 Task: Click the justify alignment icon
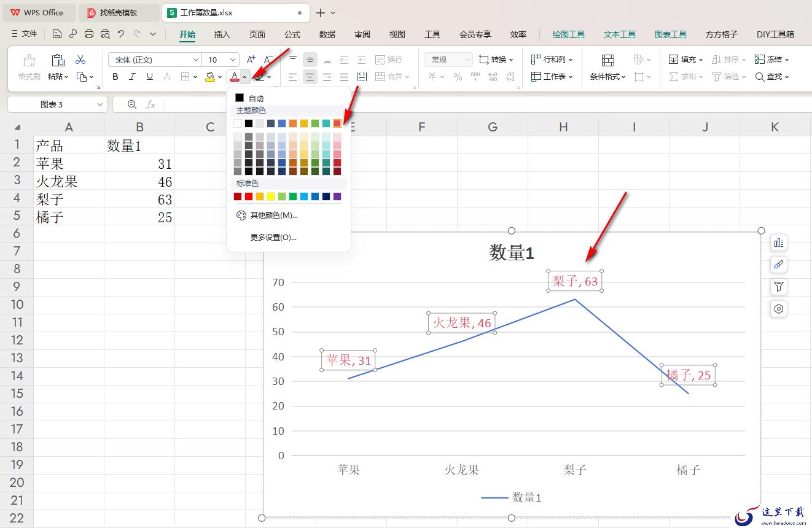[345, 77]
